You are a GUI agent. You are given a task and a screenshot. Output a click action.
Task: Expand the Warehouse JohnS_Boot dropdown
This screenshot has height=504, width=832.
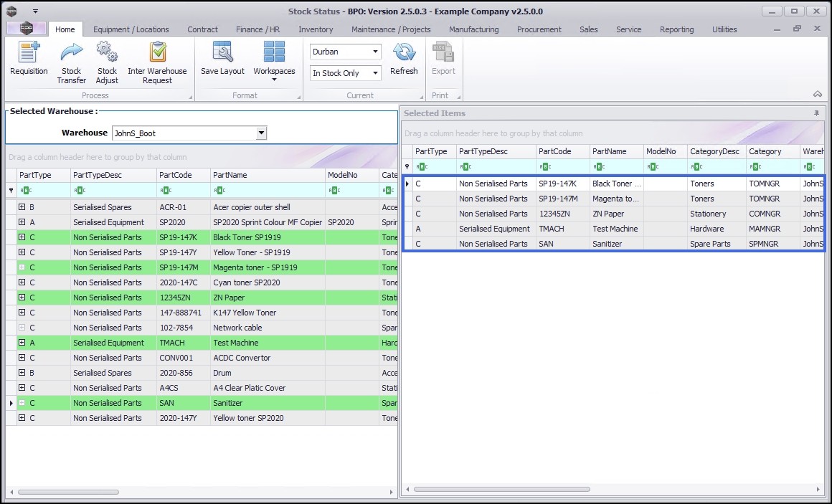click(261, 133)
